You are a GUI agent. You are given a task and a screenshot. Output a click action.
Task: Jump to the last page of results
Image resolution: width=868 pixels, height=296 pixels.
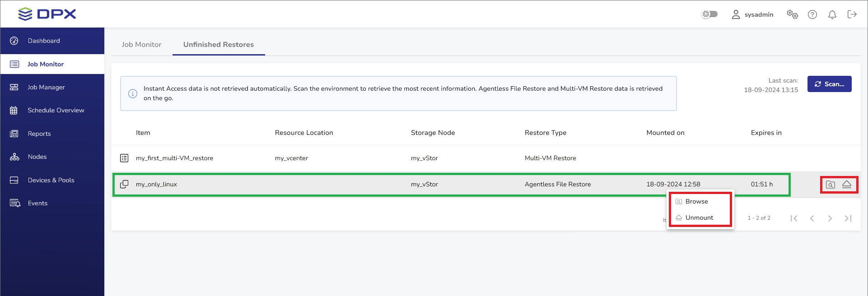click(x=848, y=218)
